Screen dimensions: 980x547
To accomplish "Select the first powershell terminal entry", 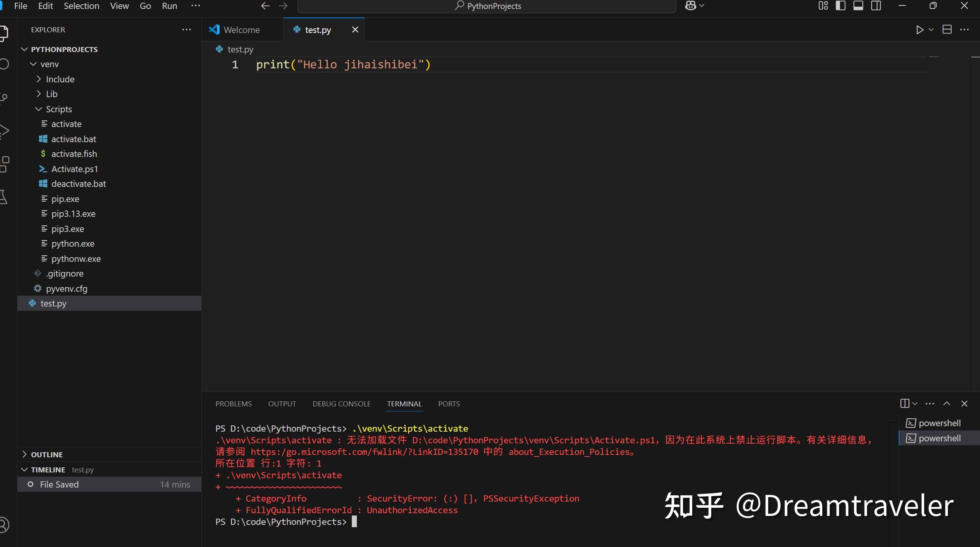I will point(939,423).
